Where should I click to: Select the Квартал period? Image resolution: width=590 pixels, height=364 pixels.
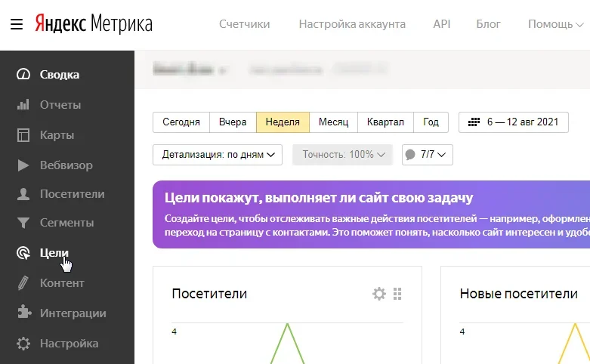click(x=385, y=122)
